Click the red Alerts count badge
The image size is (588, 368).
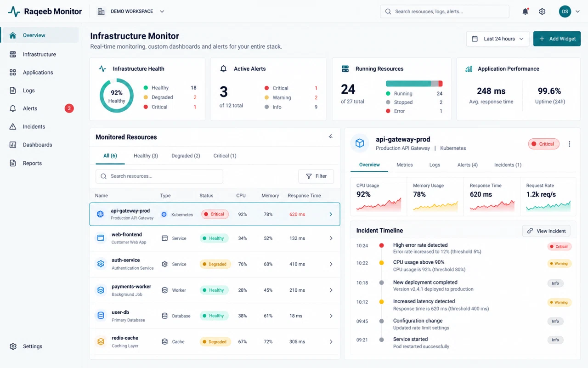[x=69, y=108]
